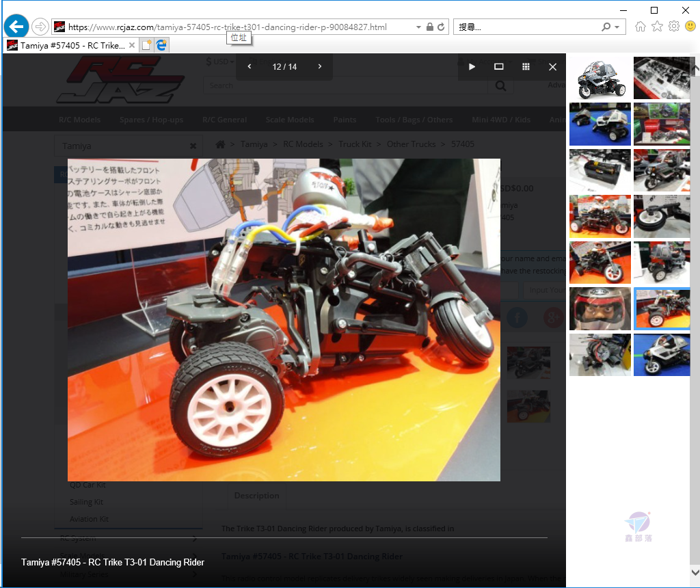Click the Edge icon next to new tab
The height and width of the screenshot is (588, 700).
pos(161,45)
